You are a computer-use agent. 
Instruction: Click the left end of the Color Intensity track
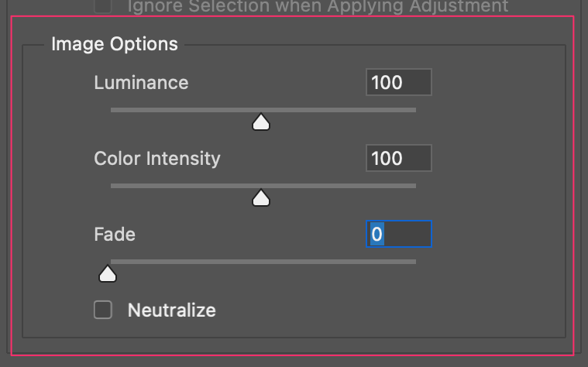(114, 186)
